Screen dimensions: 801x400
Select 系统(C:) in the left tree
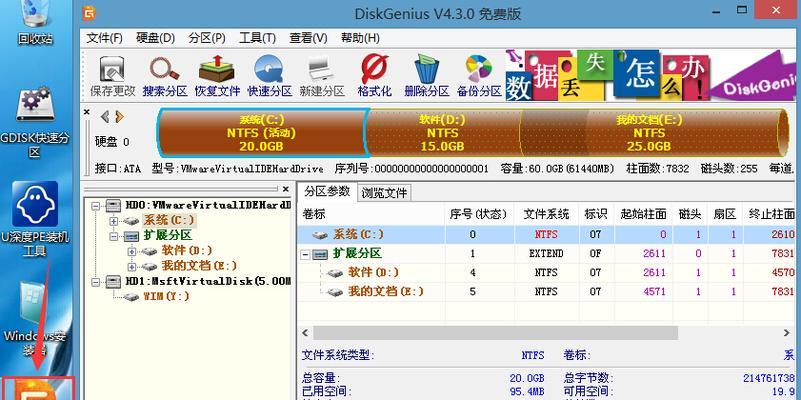click(169, 221)
